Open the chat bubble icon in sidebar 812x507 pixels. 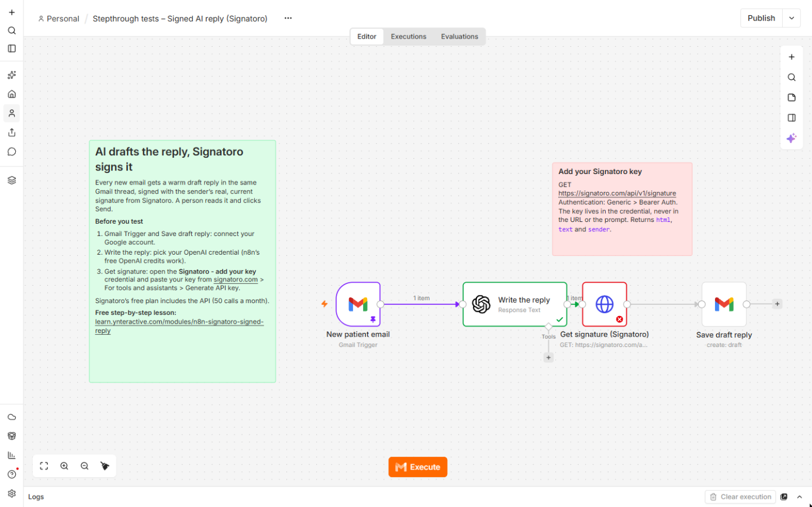12,152
